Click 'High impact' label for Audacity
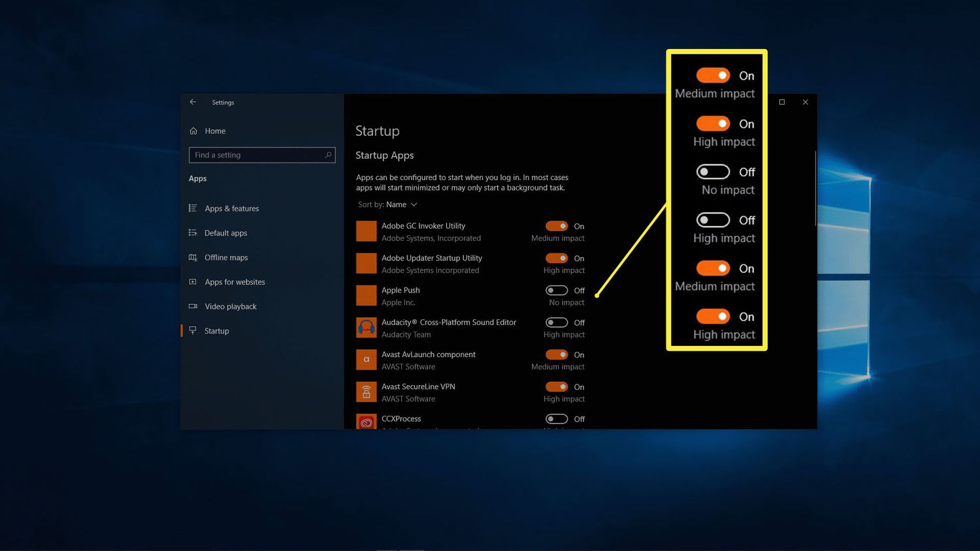 [x=564, y=335]
